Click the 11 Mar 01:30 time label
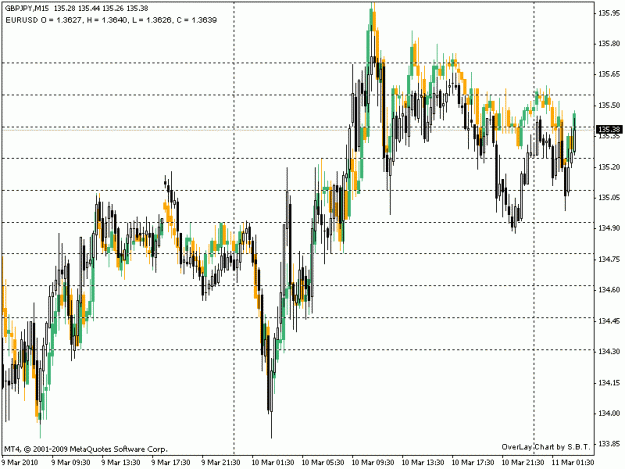The image size is (625, 469). [x=573, y=463]
